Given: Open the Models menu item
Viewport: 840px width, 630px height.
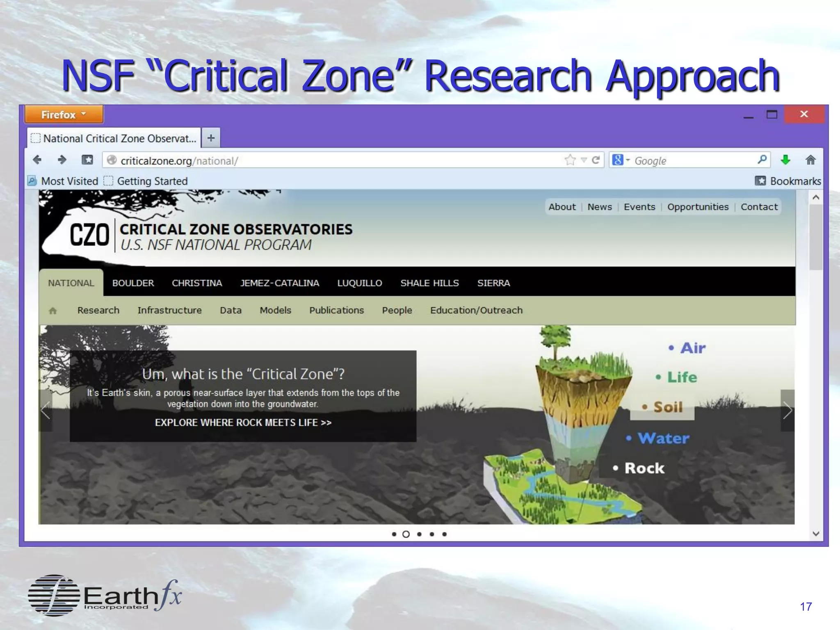Looking at the screenshot, I should click(275, 310).
